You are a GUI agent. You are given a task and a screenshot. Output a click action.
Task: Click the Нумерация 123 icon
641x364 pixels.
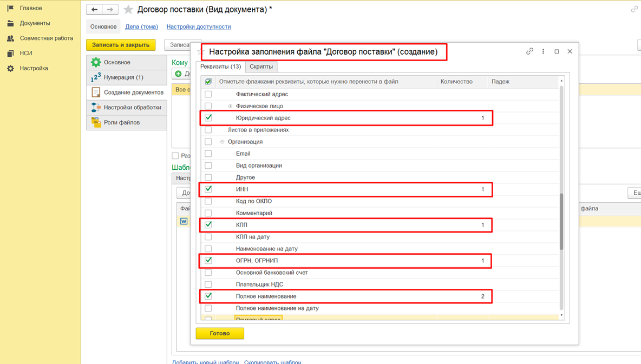click(x=96, y=77)
